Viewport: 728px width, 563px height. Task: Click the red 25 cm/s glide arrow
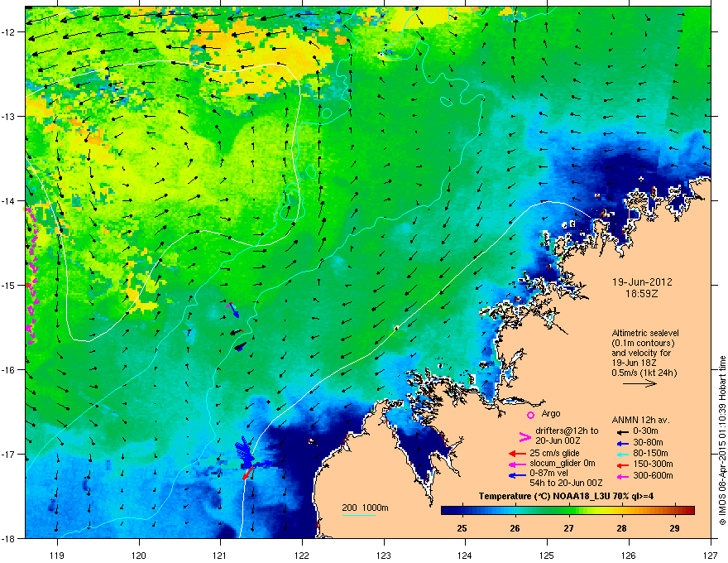(x=517, y=454)
